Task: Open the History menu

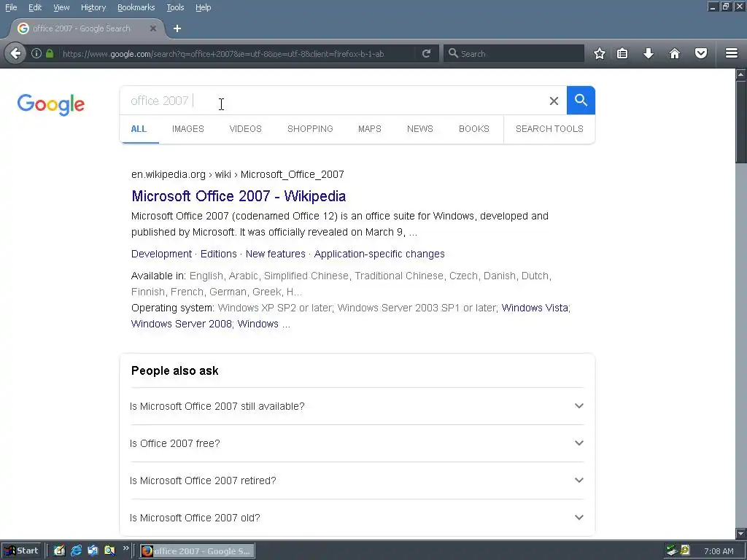Action: pyautogui.click(x=93, y=7)
